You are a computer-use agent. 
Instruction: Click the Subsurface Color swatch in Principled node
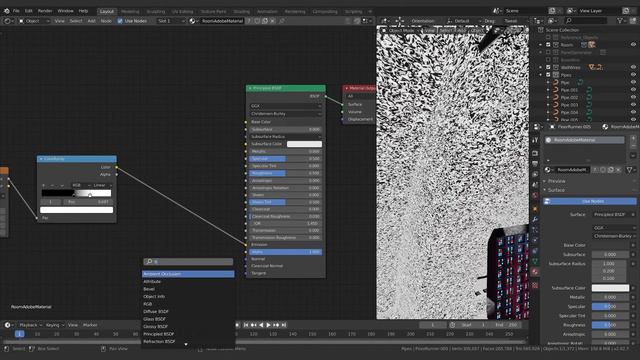pos(304,144)
